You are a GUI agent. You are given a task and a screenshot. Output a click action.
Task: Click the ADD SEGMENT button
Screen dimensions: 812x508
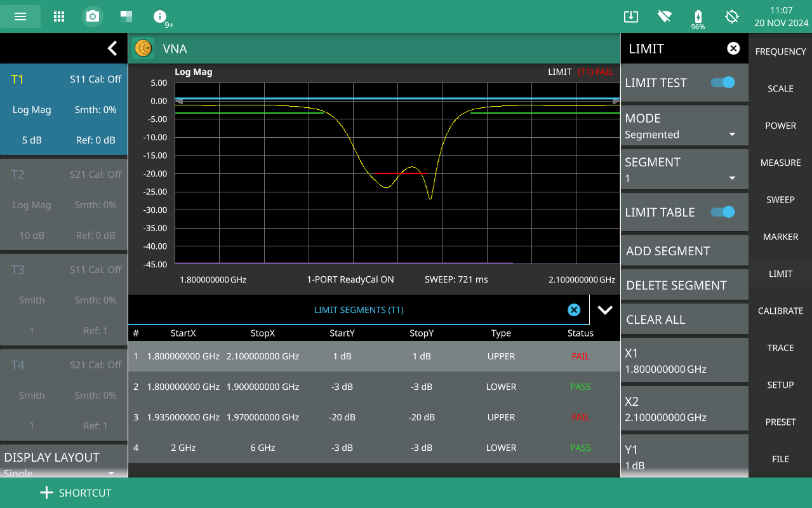[684, 251]
